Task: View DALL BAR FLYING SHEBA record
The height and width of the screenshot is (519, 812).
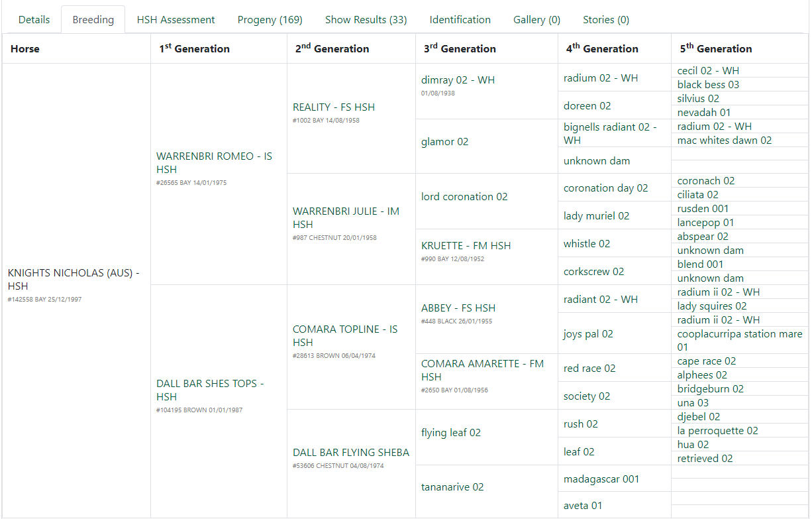Action: 351,453
